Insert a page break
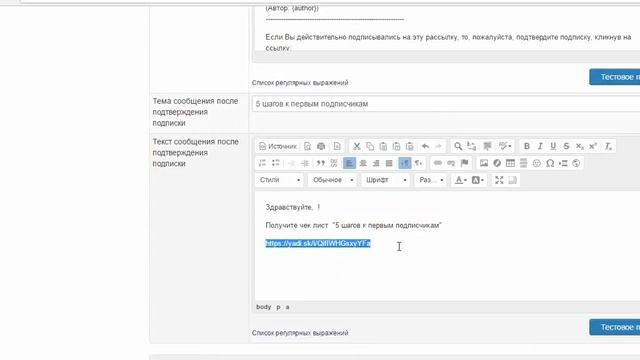This screenshot has width=640, height=360. pos(563,163)
